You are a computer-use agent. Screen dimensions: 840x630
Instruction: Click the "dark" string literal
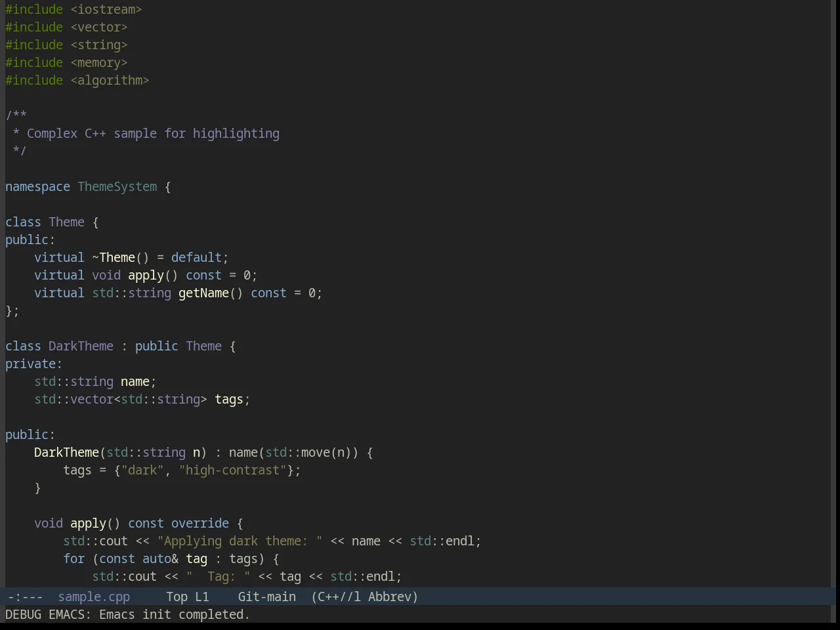pyautogui.click(x=142, y=470)
